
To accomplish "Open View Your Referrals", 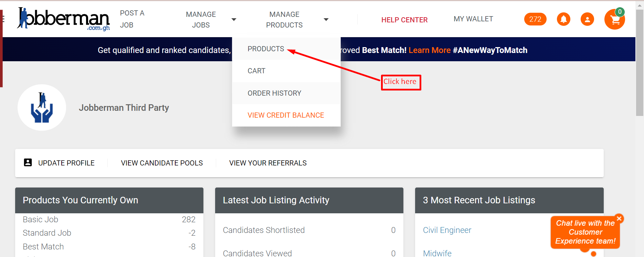I will [268, 163].
